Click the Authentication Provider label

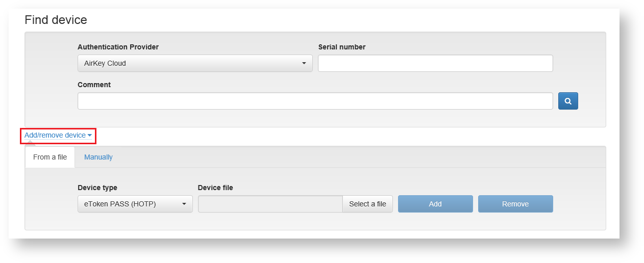(x=118, y=47)
